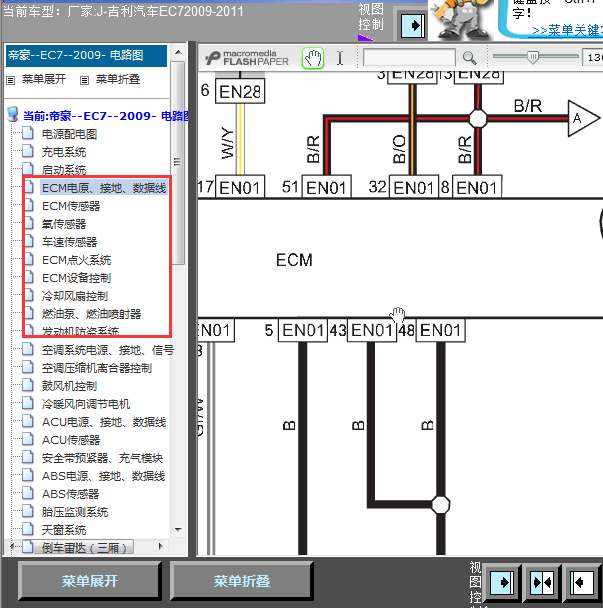Select the hand pan tool
This screenshot has height=608, width=603.
click(x=313, y=59)
